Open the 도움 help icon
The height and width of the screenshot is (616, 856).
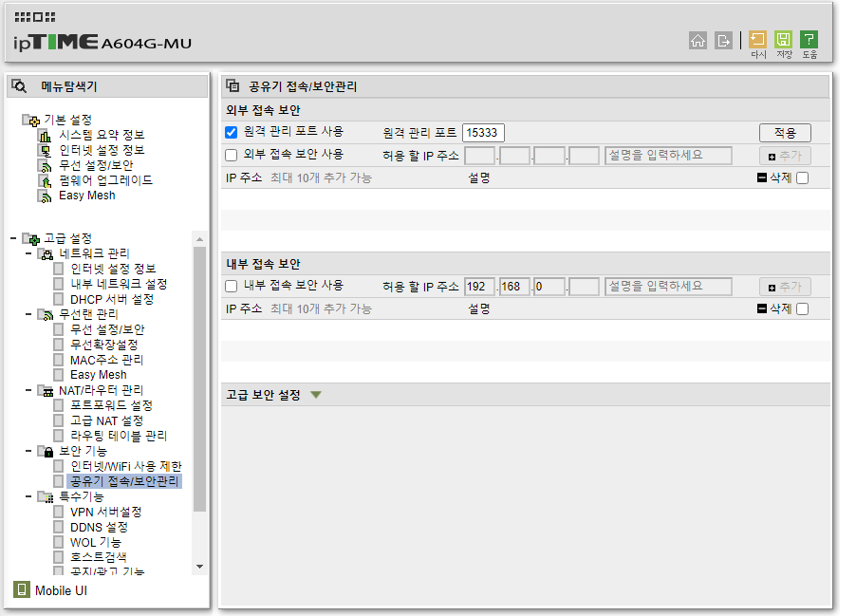click(809, 40)
